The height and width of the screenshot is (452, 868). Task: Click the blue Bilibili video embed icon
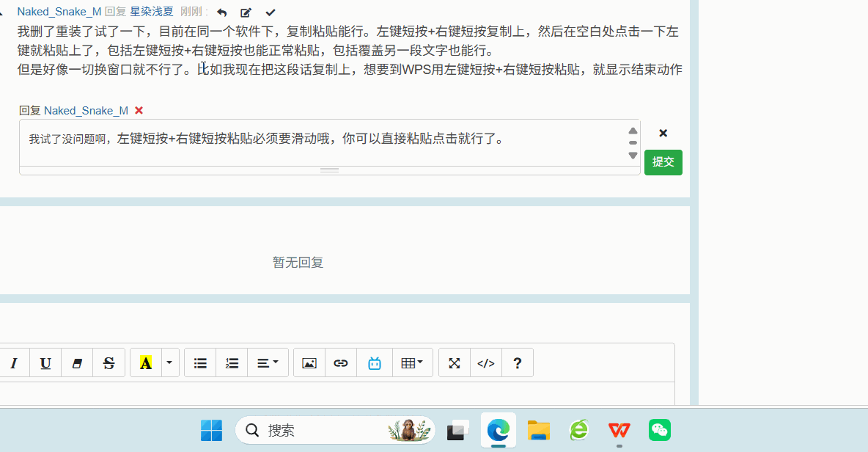(375, 363)
